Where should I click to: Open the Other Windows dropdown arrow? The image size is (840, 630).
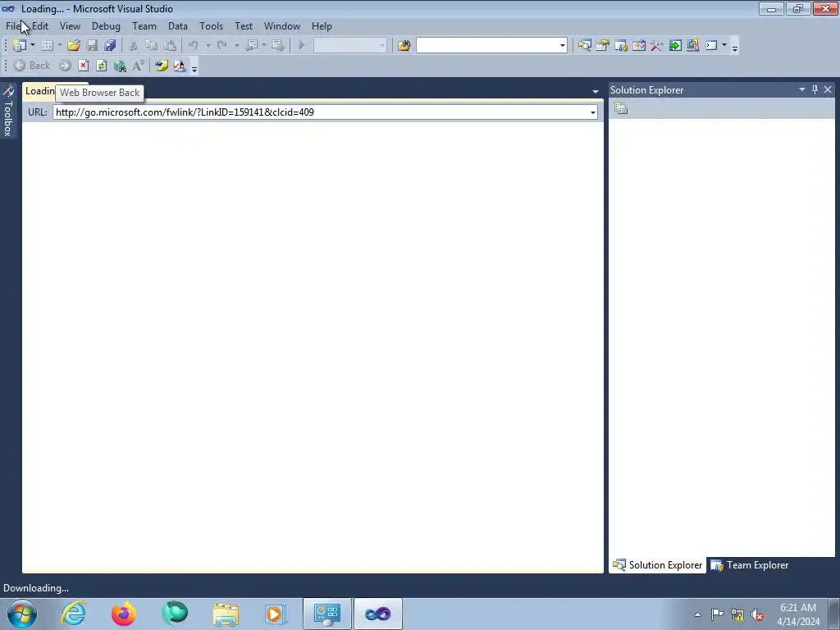tap(724, 46)
